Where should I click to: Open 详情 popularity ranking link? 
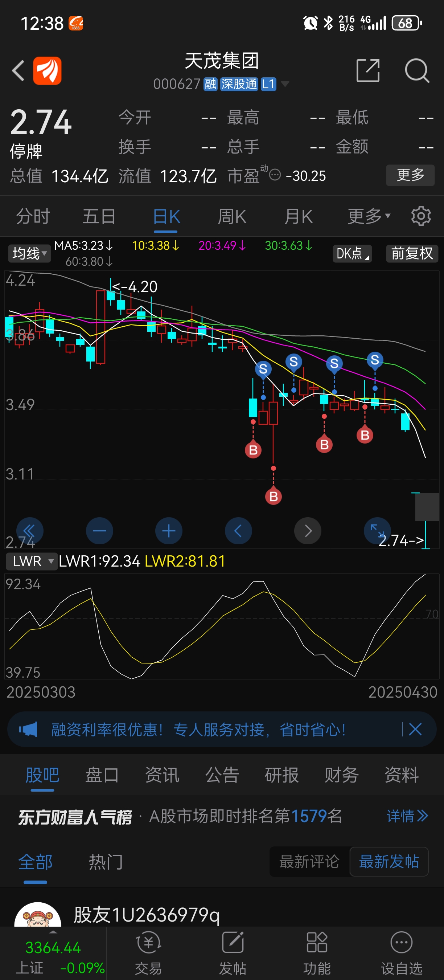(407, 816)
